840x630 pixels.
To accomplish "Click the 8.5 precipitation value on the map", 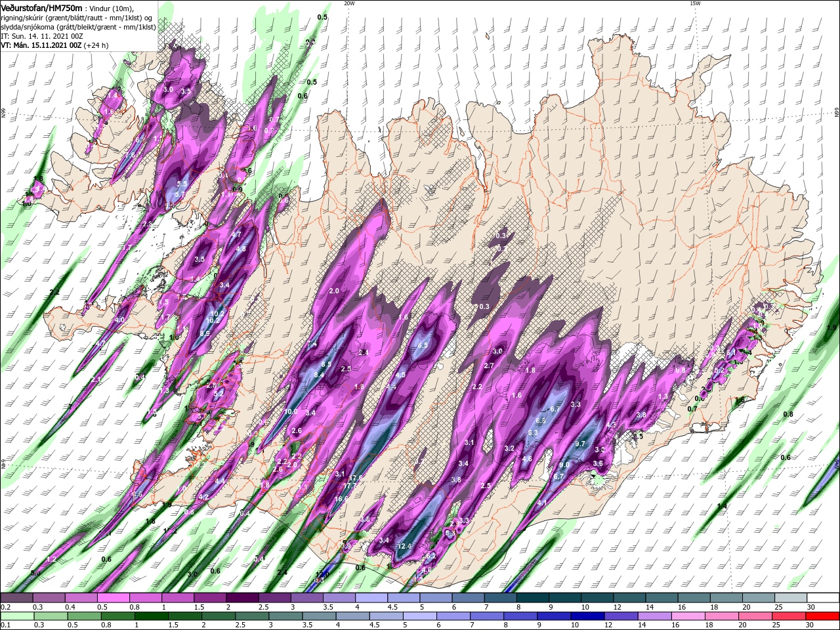I will (x=326, y=364).
